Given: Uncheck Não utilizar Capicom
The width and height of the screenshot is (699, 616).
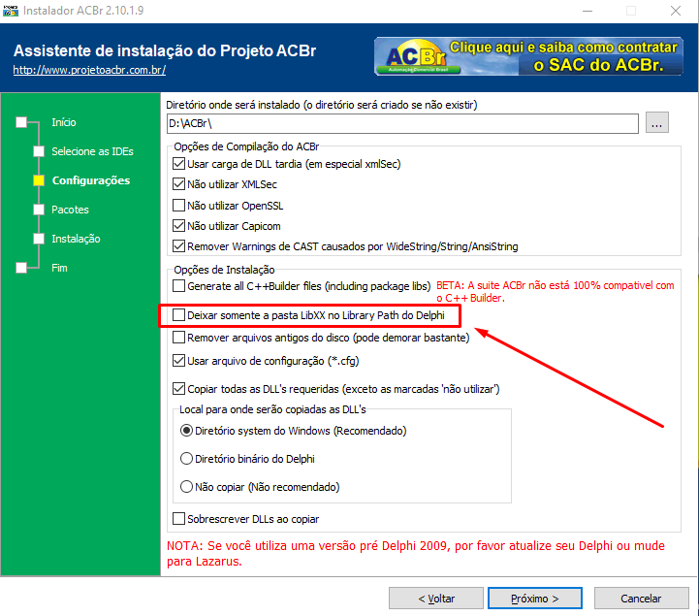Looking at the screenshot, I should point(178,226).
